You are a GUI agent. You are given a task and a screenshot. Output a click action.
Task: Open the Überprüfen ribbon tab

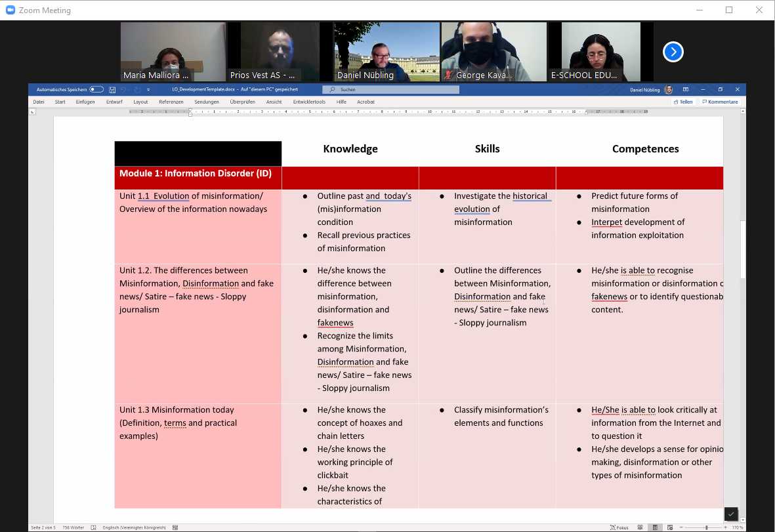[243, 102]
